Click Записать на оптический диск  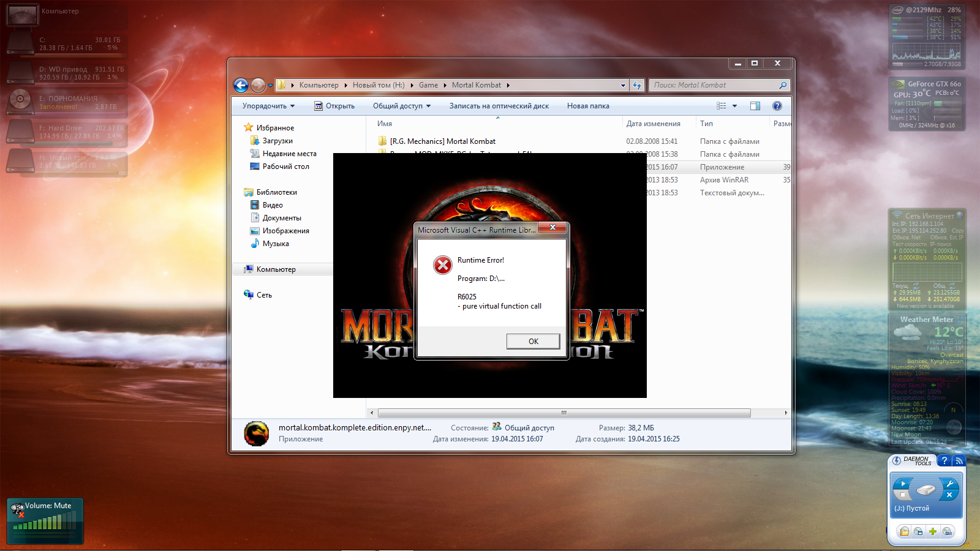tap(499, 106)
